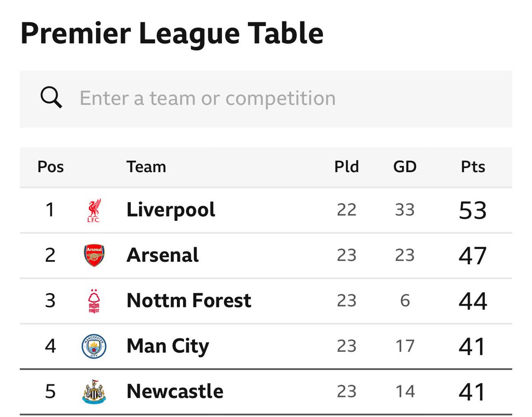Click the Newcastle United crest
Screen dimensions: 532x417
[x=94, y=391]
